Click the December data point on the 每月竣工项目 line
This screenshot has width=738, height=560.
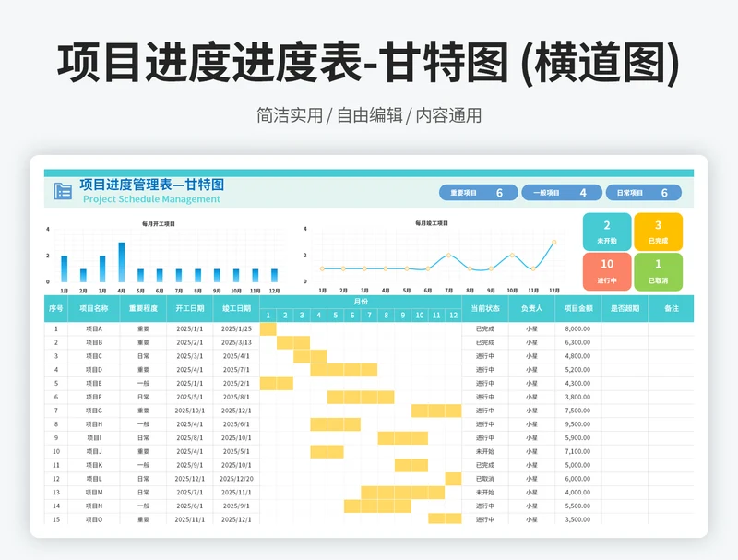click(554, 242)
